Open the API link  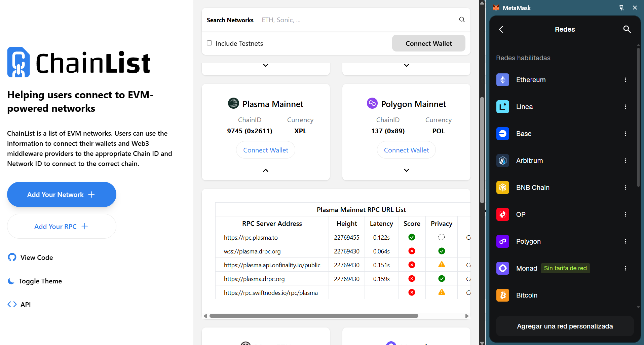point(19,304)
